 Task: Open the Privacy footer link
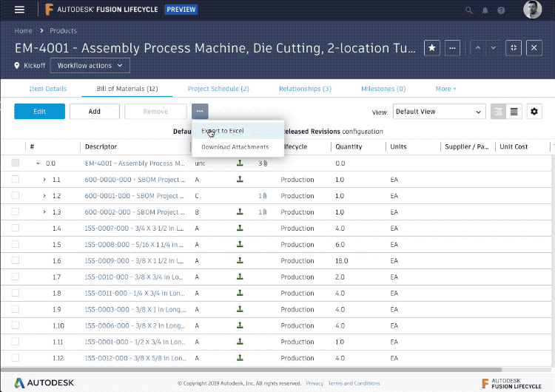click(x=314, y=383)
